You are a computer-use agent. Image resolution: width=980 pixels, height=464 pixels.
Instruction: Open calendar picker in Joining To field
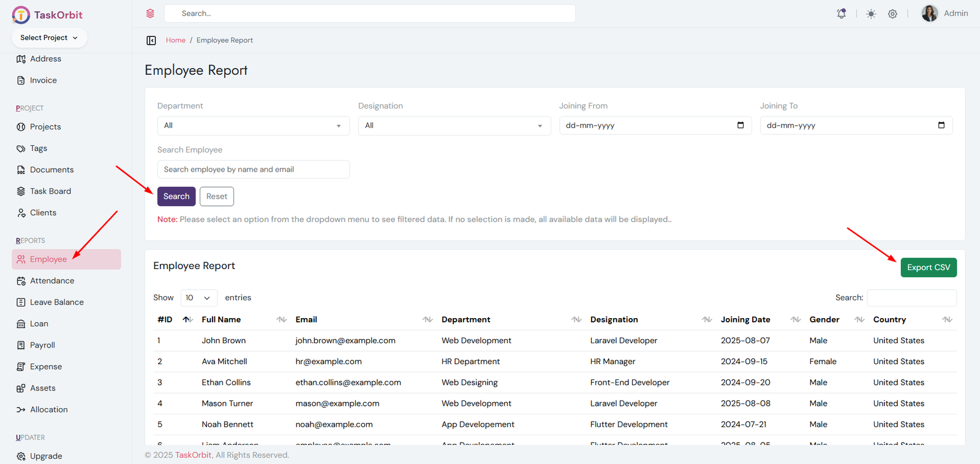point(941,125)
